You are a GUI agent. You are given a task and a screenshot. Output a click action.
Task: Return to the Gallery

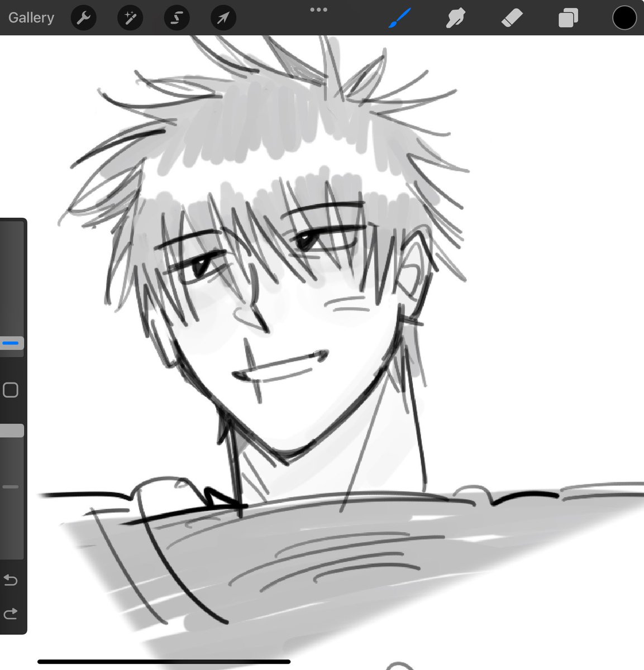(x=31, y=18)
